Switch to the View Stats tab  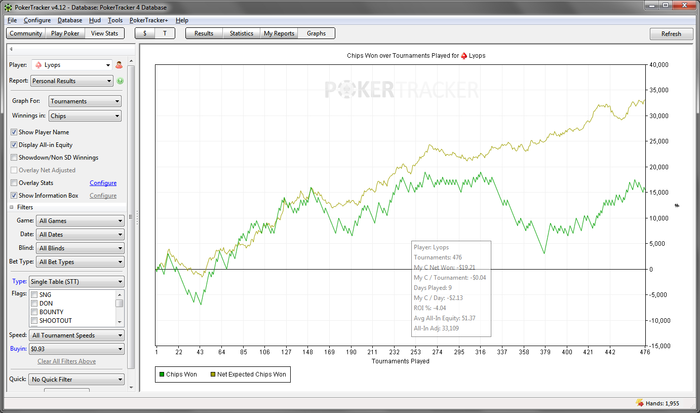coord(104,33)
